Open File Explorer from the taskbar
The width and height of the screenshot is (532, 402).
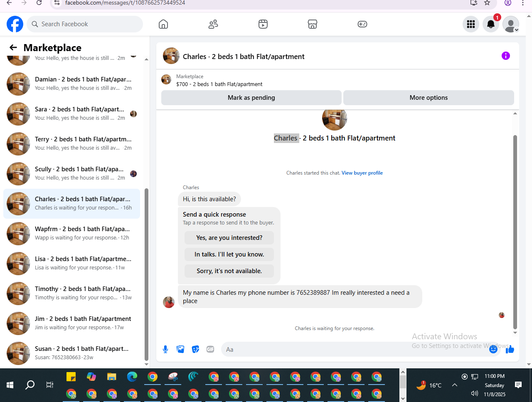tap(112, 377)
